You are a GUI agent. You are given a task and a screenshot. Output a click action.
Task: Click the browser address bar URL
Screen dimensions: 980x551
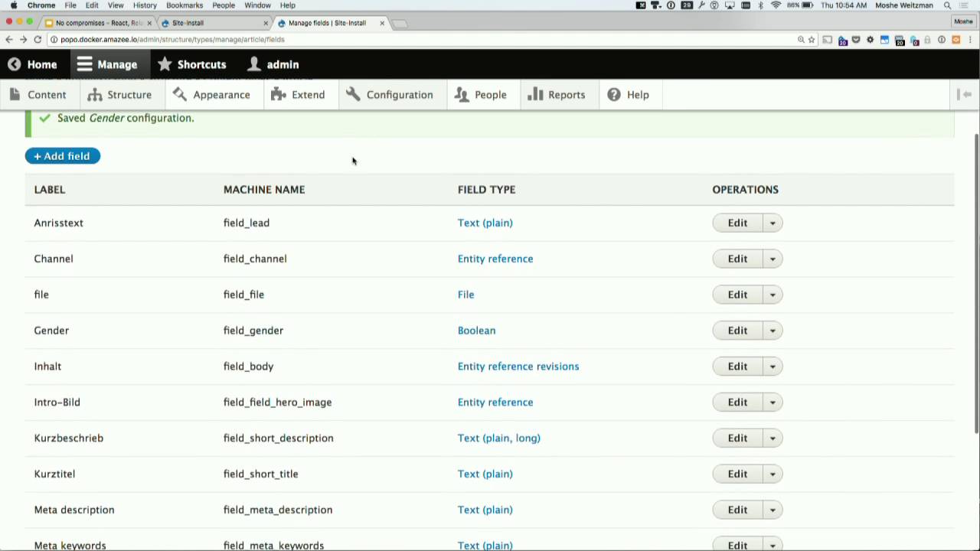click(x=172, y=40)
